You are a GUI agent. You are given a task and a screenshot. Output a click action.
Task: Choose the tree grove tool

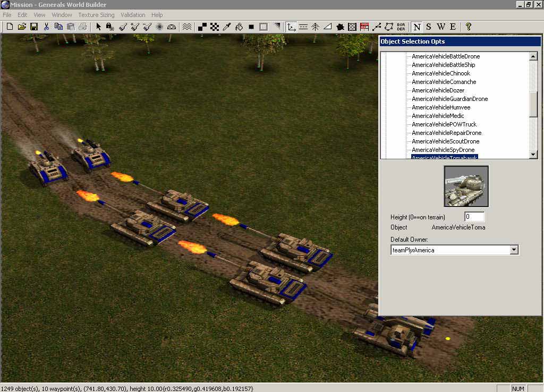[x=316, y=27]
